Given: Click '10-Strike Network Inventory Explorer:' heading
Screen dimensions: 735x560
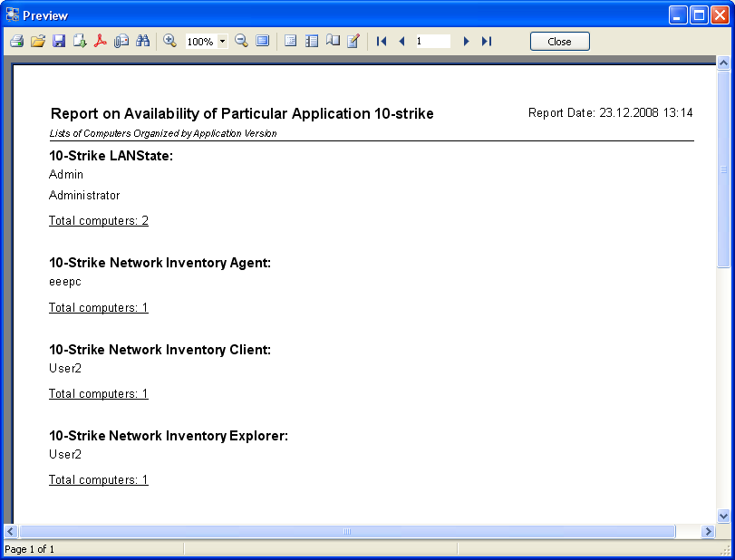Looking at the screenshot, I should (169, 436).
